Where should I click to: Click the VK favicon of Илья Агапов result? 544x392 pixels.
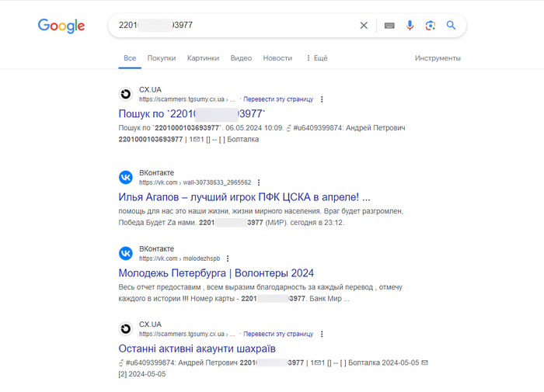125,177
